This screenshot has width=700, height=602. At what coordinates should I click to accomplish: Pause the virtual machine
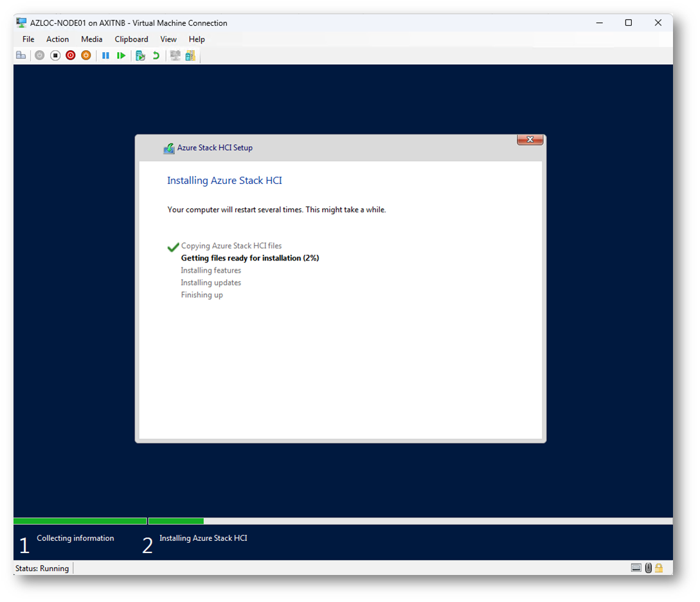105,56
